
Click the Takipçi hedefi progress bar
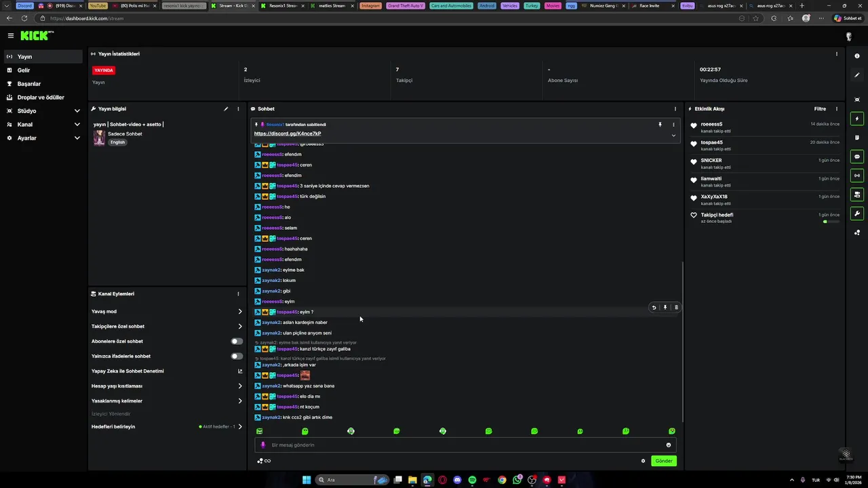point(831,222)
